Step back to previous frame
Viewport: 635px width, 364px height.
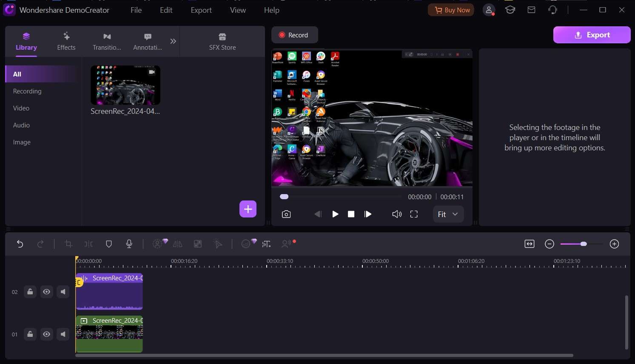tap(318, 214)
